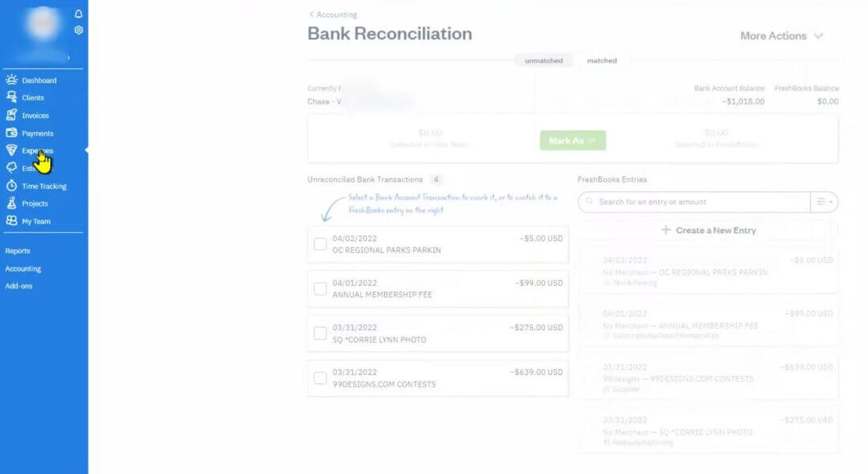Open the notification bell

click(76, 14)
